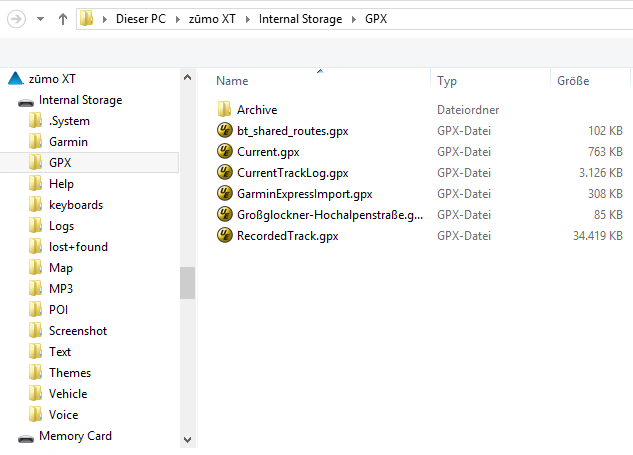Click the RecordedTrack.gpx file icon

[x=225, y=236]
